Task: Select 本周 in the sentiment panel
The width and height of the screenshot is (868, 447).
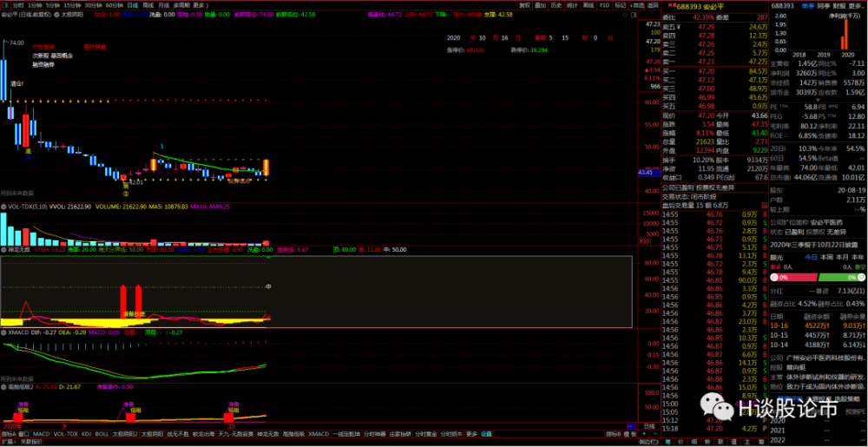Action: 826,257
